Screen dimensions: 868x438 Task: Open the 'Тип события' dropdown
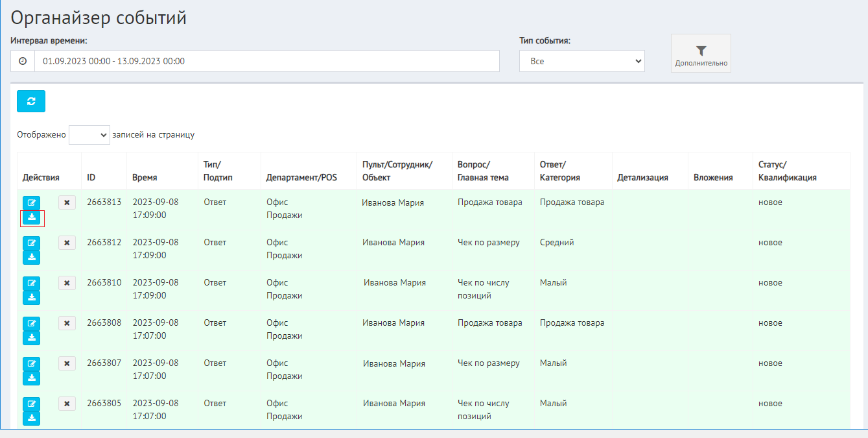coord(581,61)
